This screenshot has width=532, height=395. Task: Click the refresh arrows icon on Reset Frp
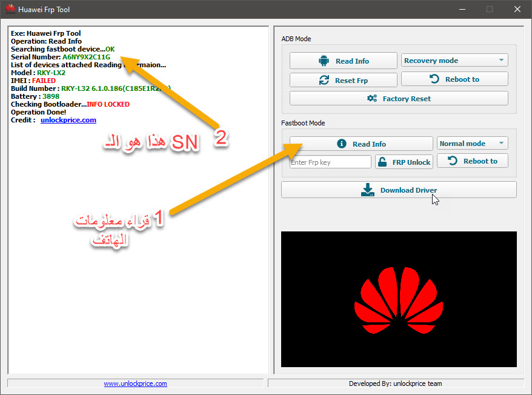pyautogui.click(x=324, y=80)
